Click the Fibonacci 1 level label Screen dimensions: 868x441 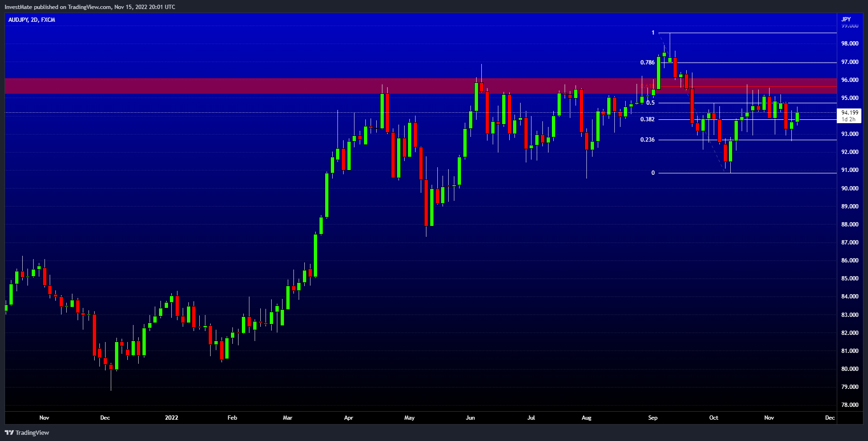pyautogui.click(x=653, y=33)
